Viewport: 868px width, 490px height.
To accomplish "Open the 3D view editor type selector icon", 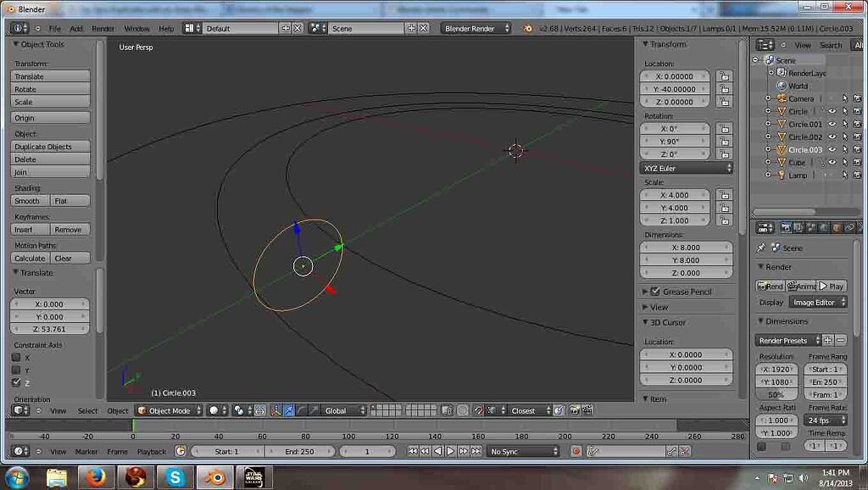I will (x=19, y=410).
